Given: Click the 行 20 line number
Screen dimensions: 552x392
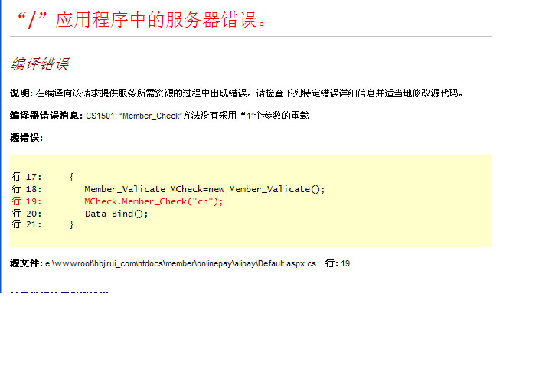Looking at the screenshot, I should coord(27,214).
